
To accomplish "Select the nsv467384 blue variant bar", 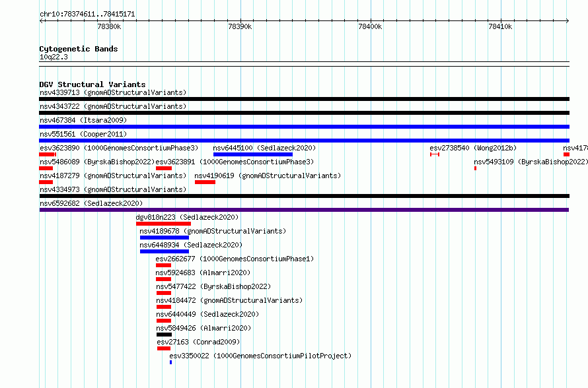I will pyautogui.click(x=304, y=127).
